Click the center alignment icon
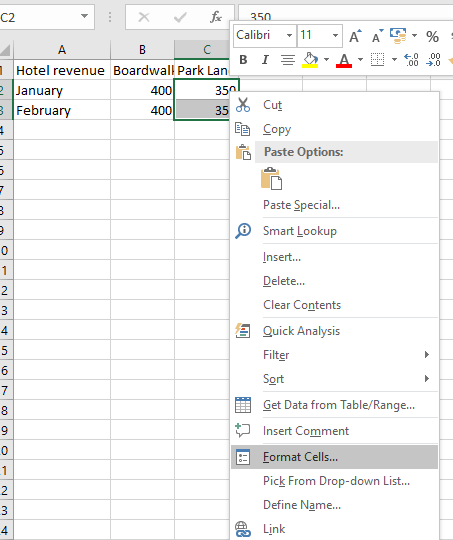 point(288,60)
